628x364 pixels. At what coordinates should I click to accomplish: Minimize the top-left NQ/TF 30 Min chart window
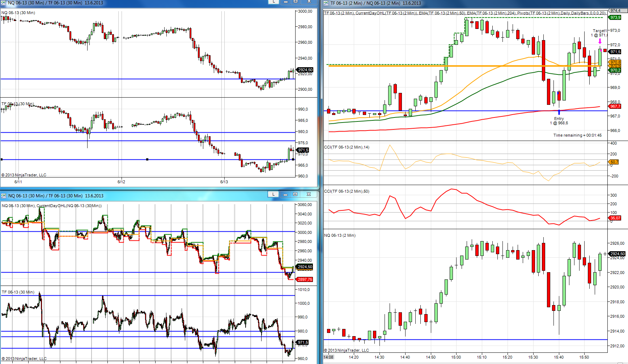click(285, 1)
